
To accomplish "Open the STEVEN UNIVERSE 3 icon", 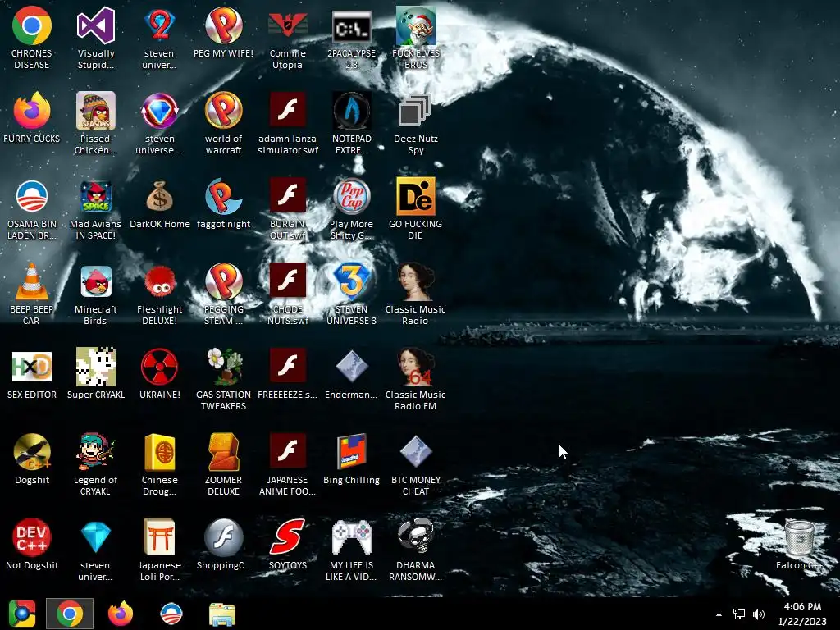I will pos(351,282).
